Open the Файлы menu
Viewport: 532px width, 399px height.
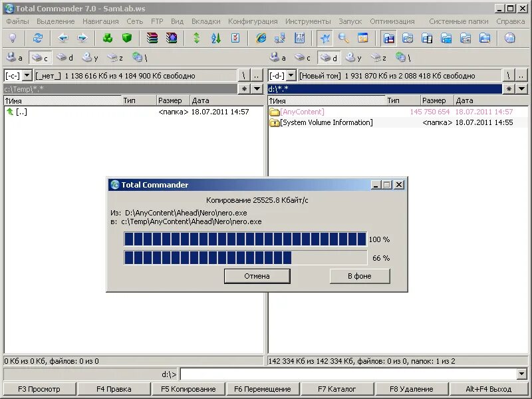[18, 21]
